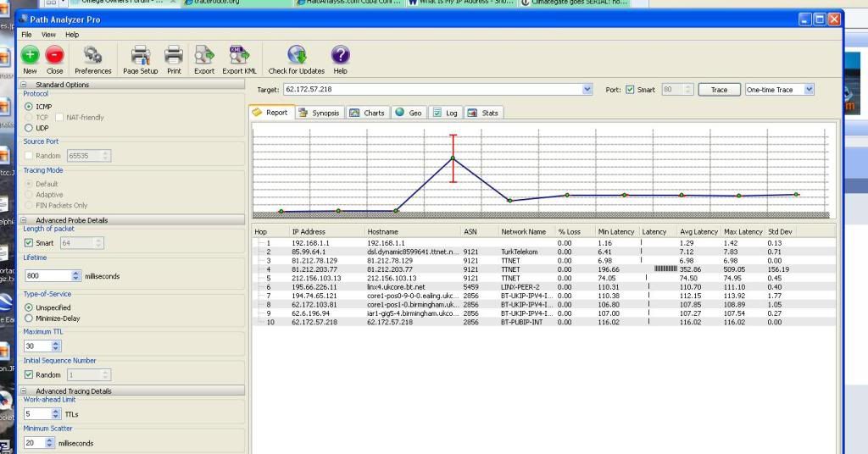Toggle the Smart port checkbox
The image size is (868, 454).
click(x=630, y=90)
